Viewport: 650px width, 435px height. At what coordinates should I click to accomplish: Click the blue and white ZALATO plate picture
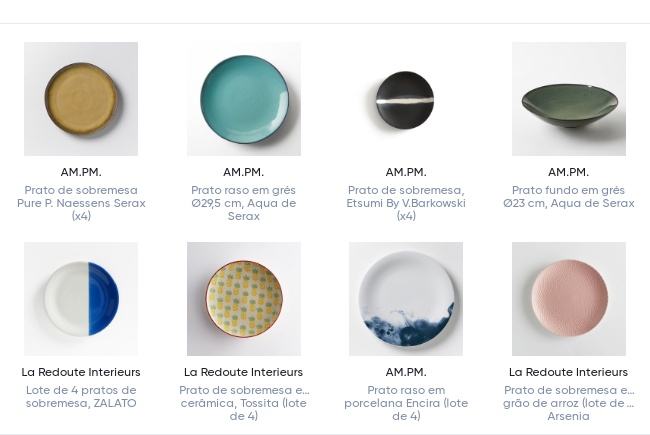coord(81,299)
